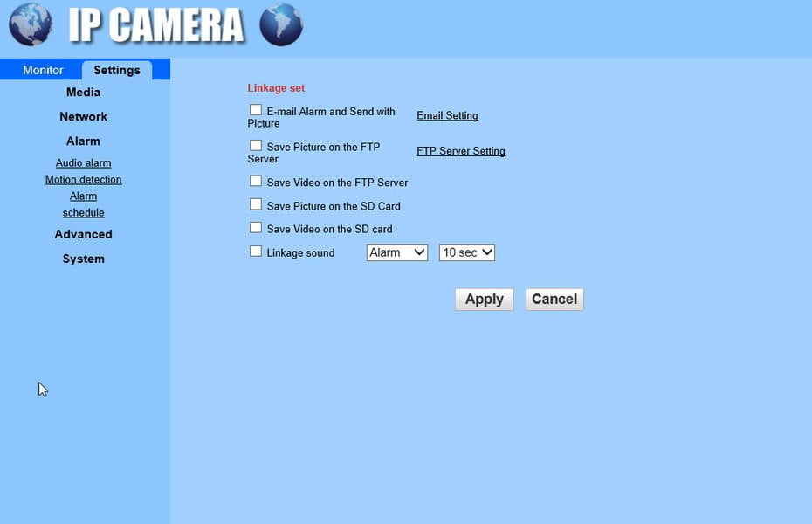
Task: Open the Alarm schedule link
Action: (83, 204)
